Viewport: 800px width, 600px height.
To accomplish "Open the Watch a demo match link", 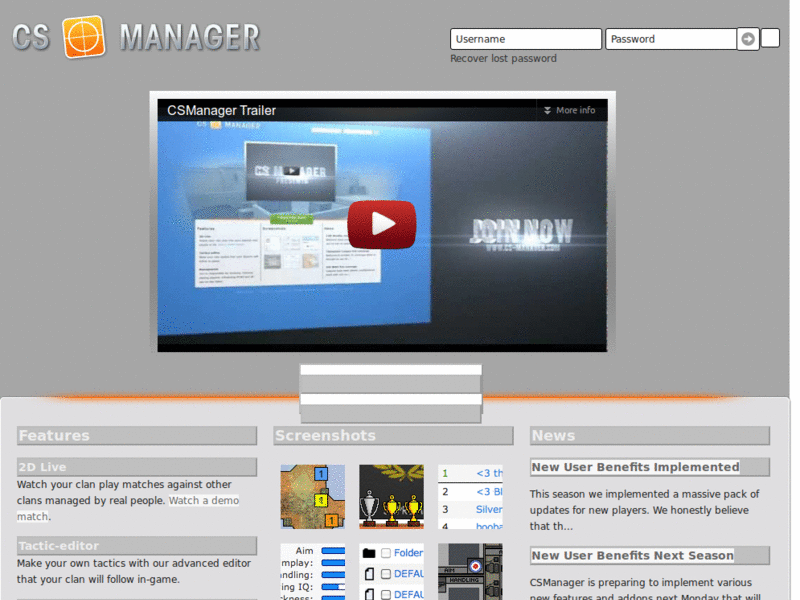I will pyautogui.click(x=204, y=501).
